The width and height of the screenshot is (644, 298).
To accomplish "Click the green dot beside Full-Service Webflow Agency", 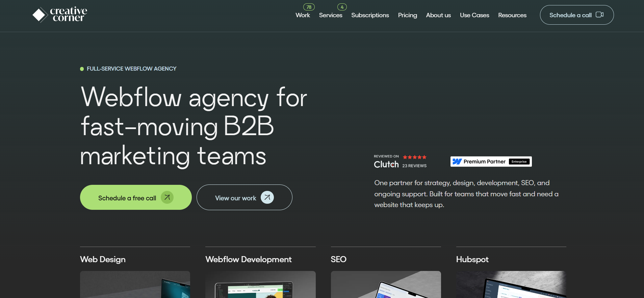I will pyautogui.click(x=82, y=69).
